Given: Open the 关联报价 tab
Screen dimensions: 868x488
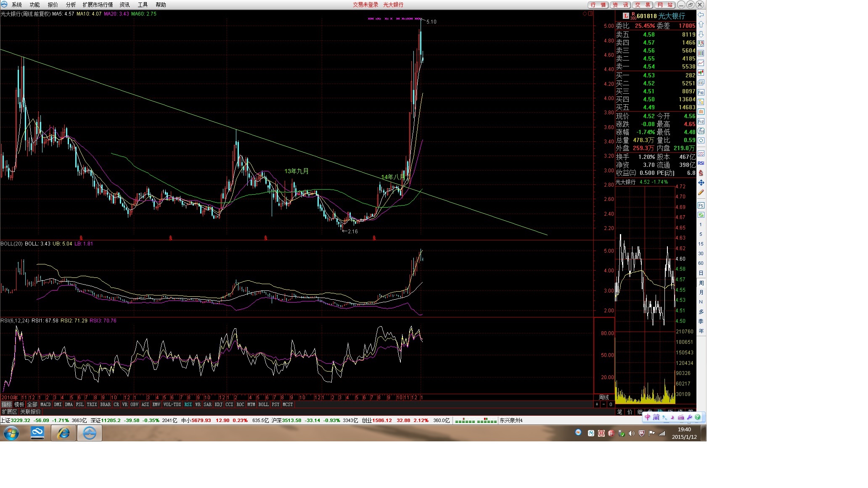Looking at the screenshot, I should [x=31, y=412].
